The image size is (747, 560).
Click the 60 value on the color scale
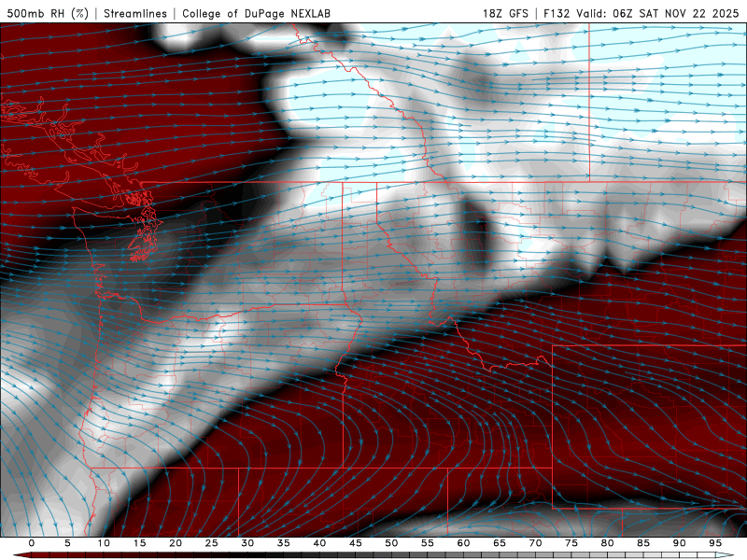point(463,543)
